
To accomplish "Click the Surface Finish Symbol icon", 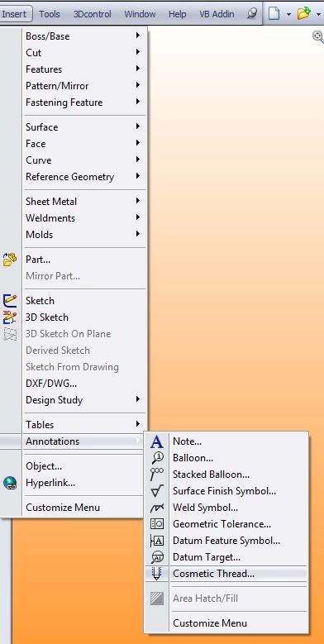I will click(157, 491).
